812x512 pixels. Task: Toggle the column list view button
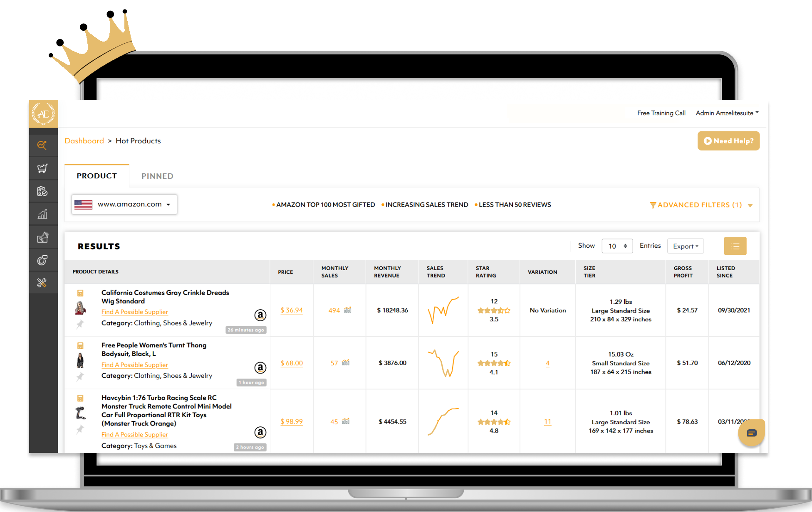pyautogui.click(x=735, y=246)
